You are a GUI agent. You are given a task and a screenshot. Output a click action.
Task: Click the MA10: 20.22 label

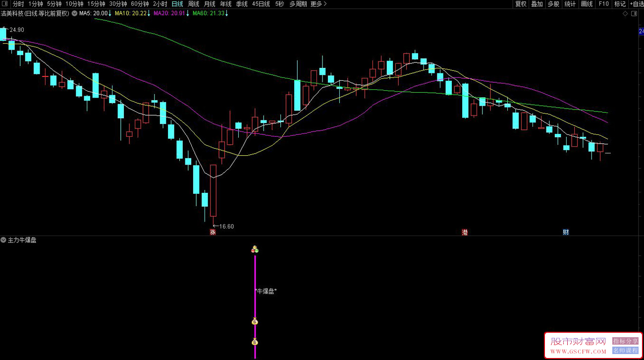(131, 13)
